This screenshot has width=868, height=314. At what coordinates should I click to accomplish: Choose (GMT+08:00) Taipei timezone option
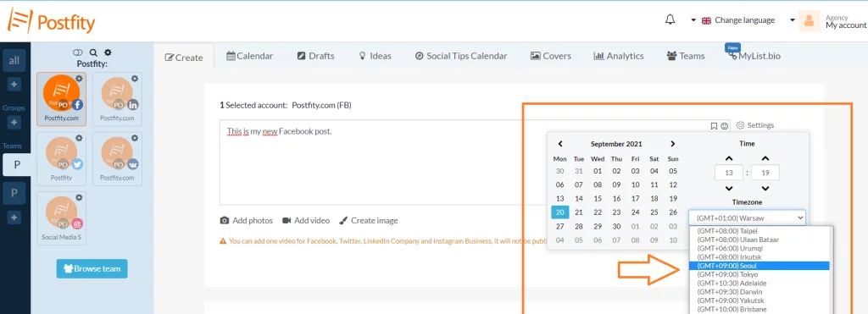tap(759, 231)
